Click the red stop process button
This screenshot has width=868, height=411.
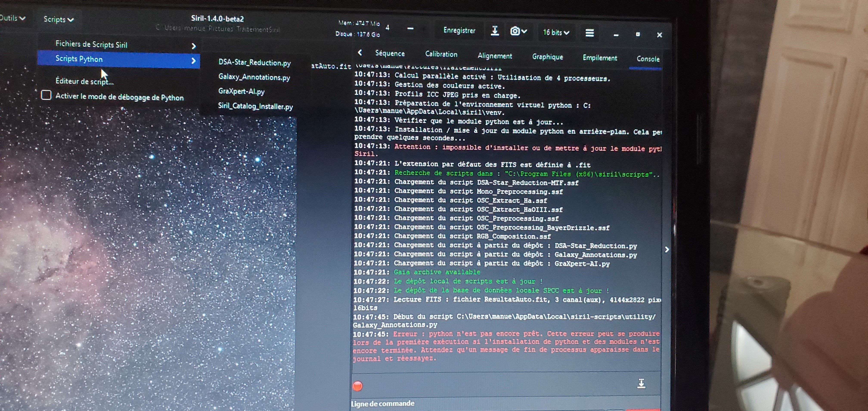[x=358, y=386]
